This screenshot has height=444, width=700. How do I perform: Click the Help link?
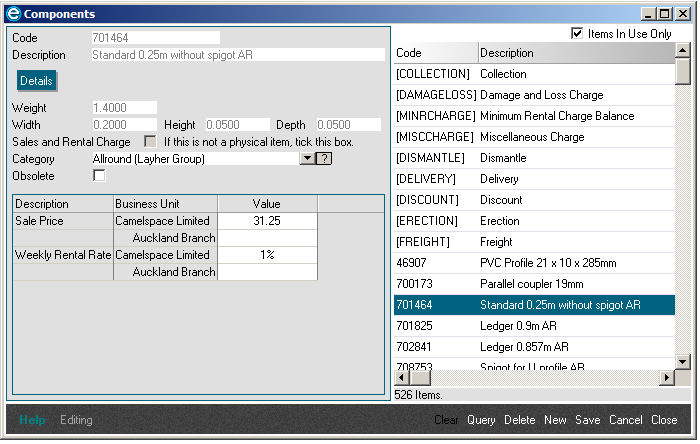(32, 420)
